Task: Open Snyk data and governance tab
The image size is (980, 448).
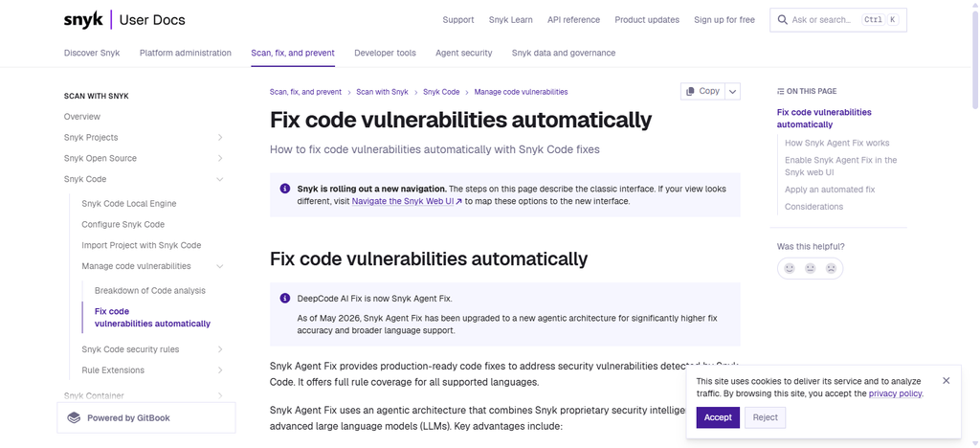Action: click(563, 53)
